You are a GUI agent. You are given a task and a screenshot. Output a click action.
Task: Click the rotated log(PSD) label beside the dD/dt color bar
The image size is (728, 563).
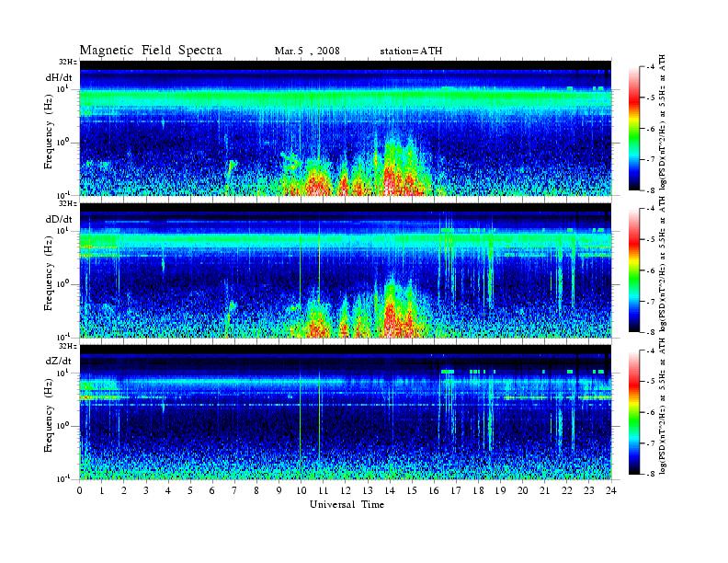(x=663, y=264)
